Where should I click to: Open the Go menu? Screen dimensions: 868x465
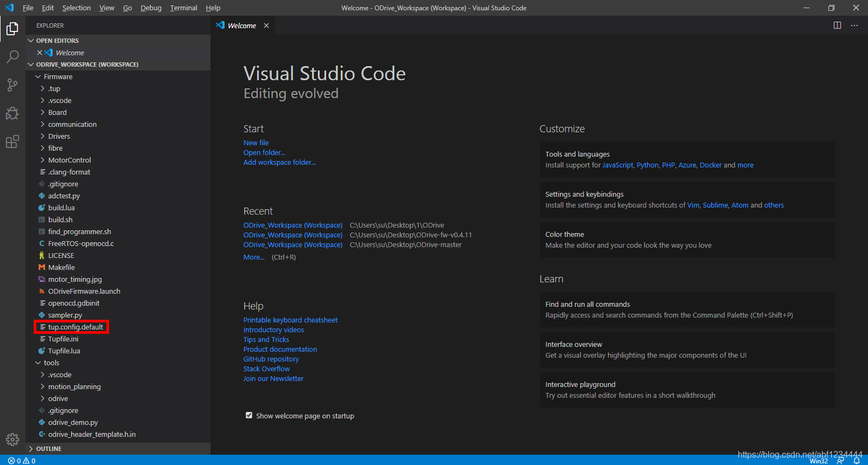(127, 8)
